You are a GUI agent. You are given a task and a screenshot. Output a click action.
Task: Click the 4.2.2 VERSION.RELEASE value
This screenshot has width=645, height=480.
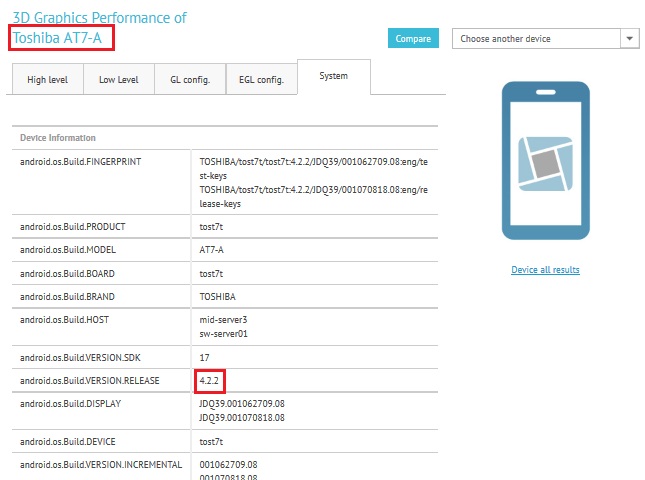209,380
